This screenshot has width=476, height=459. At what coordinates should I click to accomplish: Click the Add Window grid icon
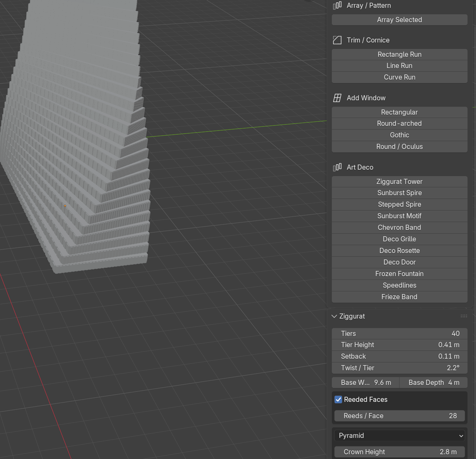click(x=337, y=98)
